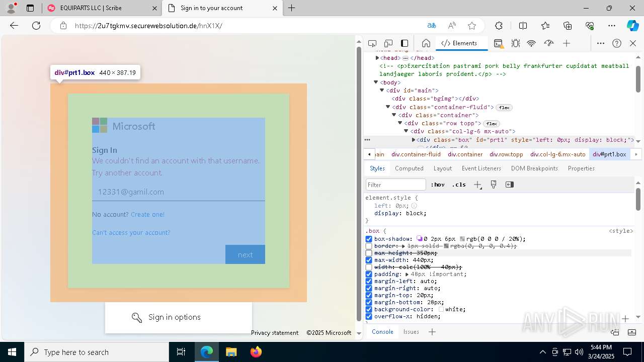Open the Network wifi icon tool
The height and width of the screenshot is (362, 644).
531,43
